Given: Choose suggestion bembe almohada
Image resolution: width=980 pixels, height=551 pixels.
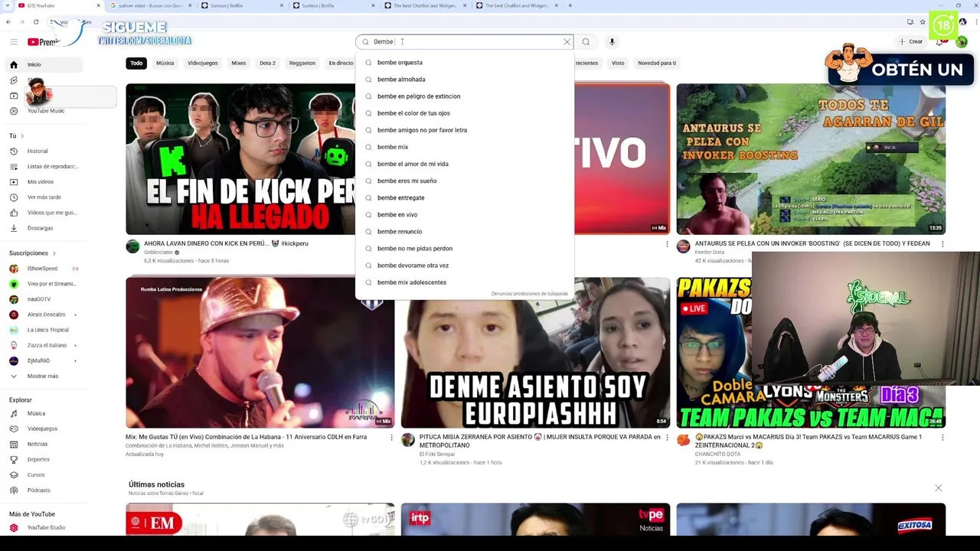Looking at the screenshot, I should coord(465,80).
